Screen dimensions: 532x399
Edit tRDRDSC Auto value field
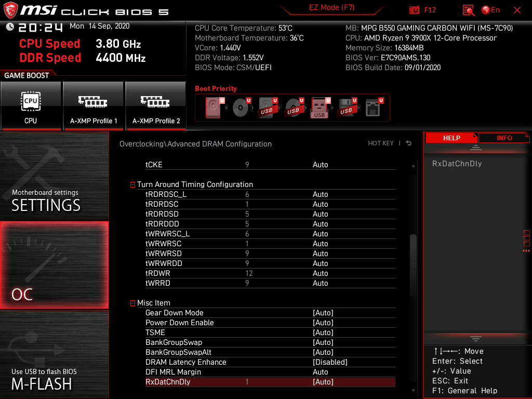(x=320, y=204)
